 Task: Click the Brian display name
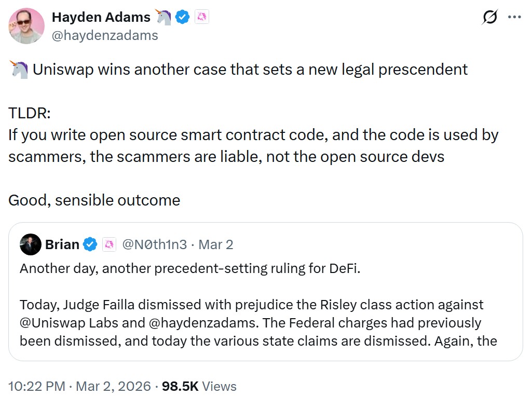pyautogui.click(x=62, y=244)
